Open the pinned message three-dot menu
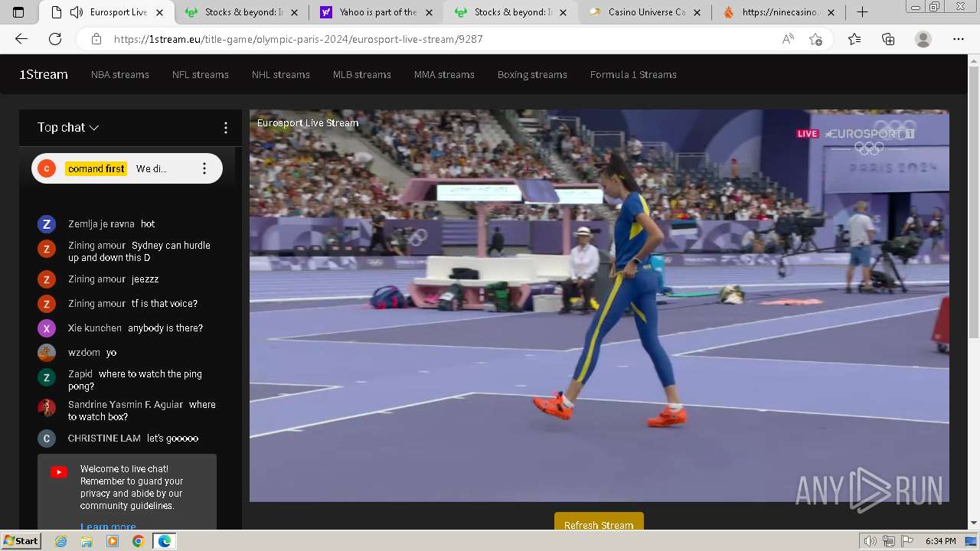Image resolution: width=980 pixels, height=551 pixels. [x=204, y=168]
